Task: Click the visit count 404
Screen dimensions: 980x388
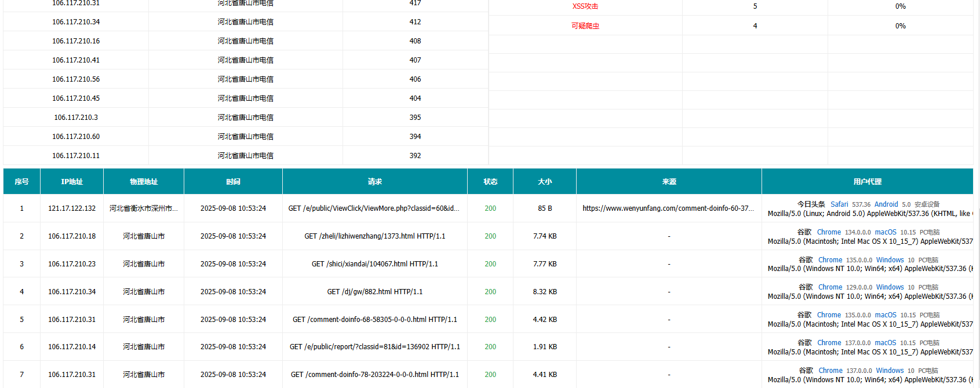Action: click(x=415, y=98)
